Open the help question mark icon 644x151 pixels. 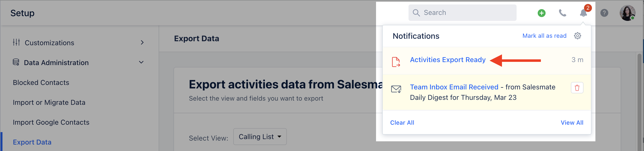(x=604, y=13)
